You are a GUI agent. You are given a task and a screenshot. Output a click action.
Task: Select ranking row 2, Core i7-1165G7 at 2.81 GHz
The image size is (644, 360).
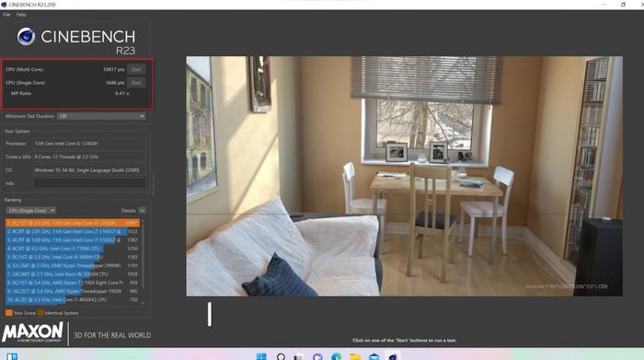[73, 231]
